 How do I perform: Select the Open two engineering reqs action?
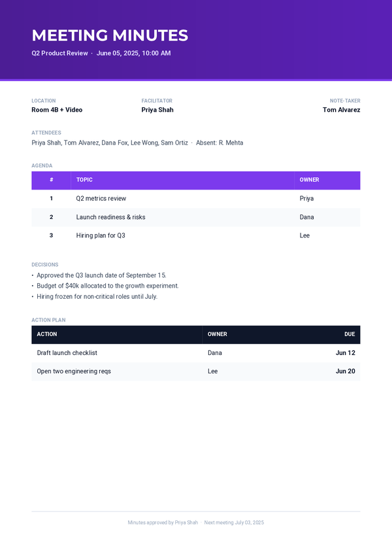(x=74, y=371)
